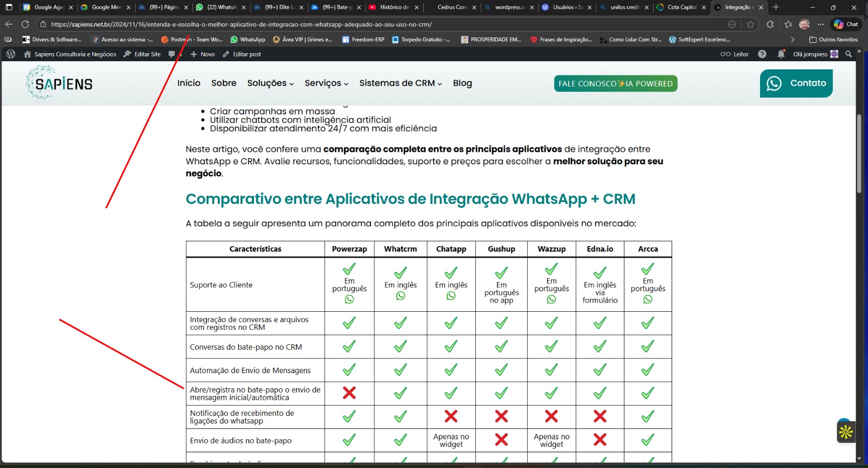The width and height of the screenshot is (868, 468).
Task: Expand the Soluções dropdown menu
Action: [x=270, y=83]
